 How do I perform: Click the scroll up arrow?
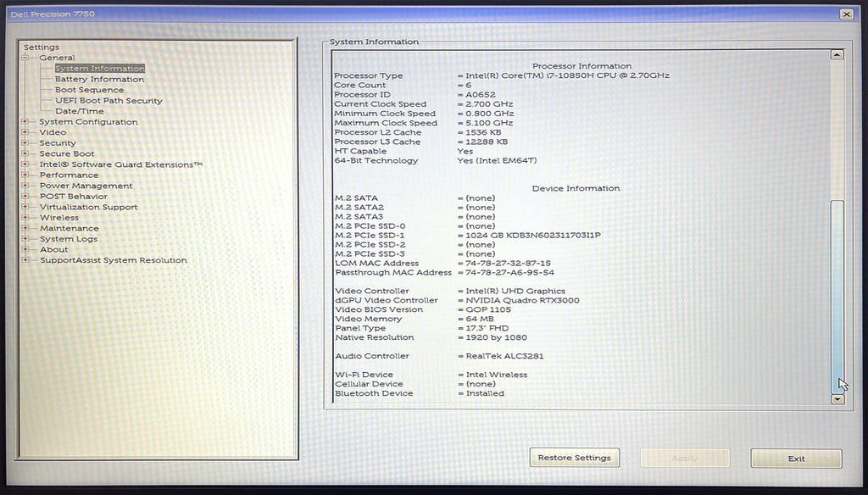pyautogui.click(x=837, y=55)
